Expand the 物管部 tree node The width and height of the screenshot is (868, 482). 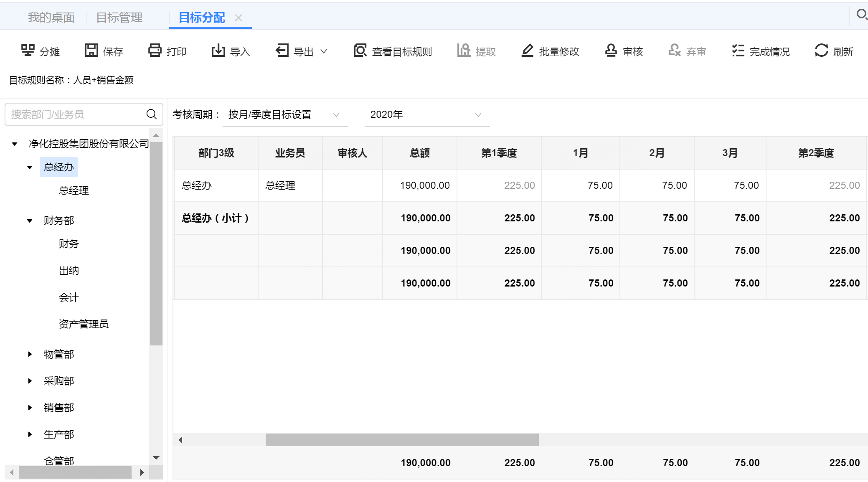(x=30, y=354)
